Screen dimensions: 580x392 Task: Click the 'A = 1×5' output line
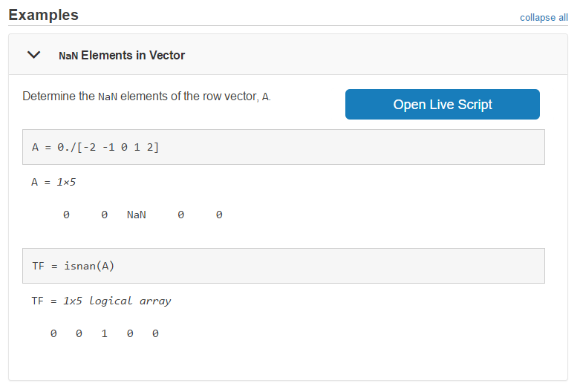53,183
